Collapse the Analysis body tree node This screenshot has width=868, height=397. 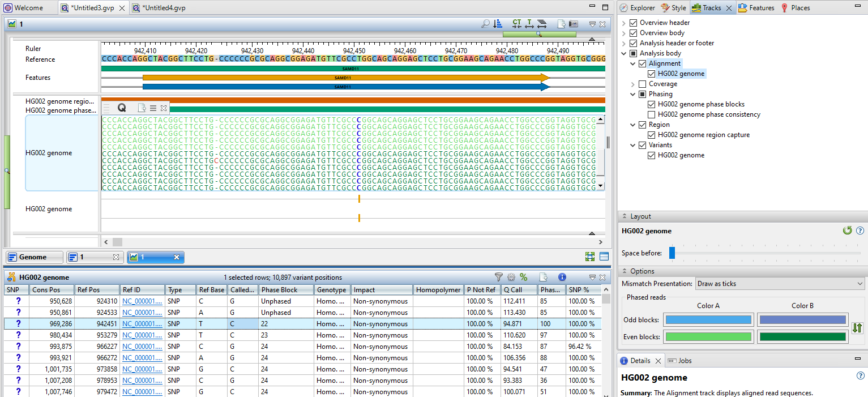coord(624,53)
